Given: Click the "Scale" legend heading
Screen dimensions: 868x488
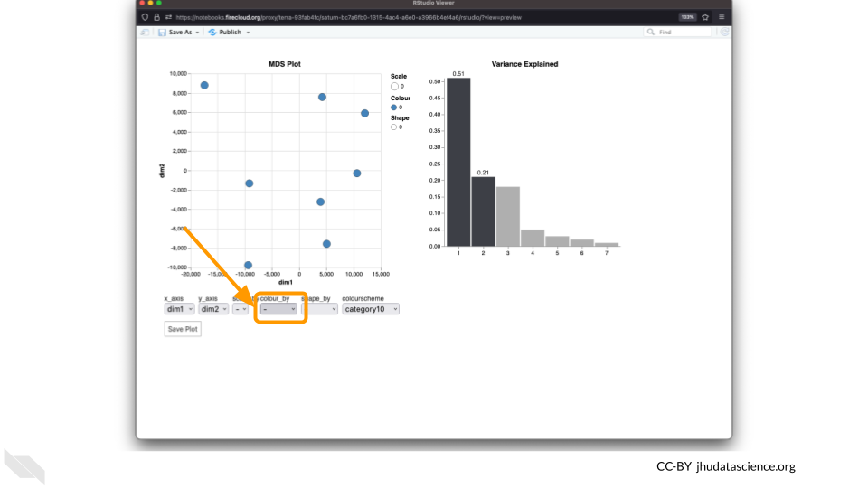Looking at the screenshot, I should point(399,76).
